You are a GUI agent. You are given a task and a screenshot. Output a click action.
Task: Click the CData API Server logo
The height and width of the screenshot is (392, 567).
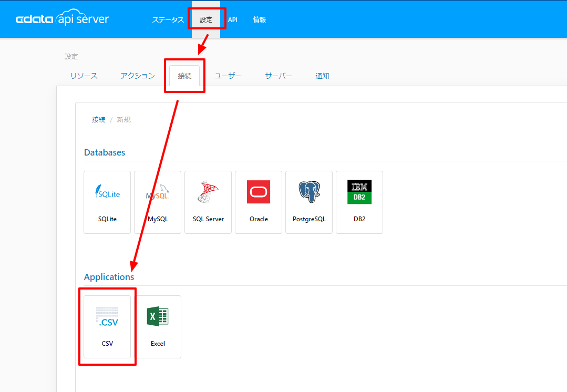tap(62, 18)
